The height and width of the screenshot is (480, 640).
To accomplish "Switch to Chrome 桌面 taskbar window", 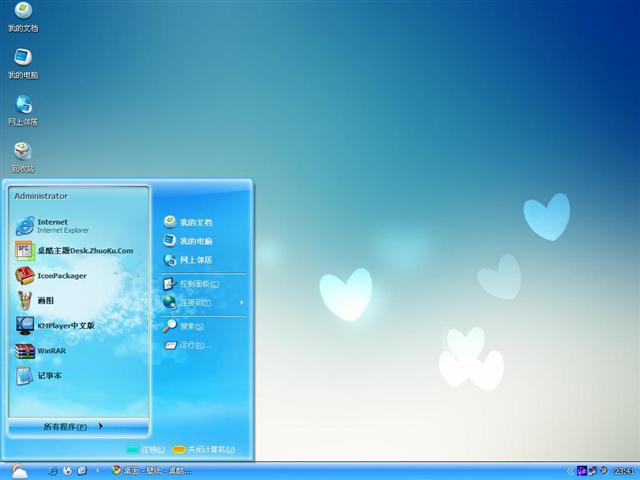I will click(x=152, y=471).
